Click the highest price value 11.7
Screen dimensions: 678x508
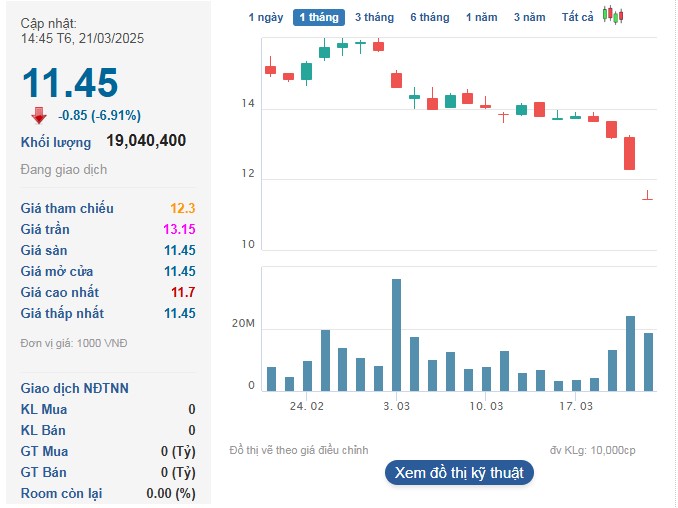(184, 292)
